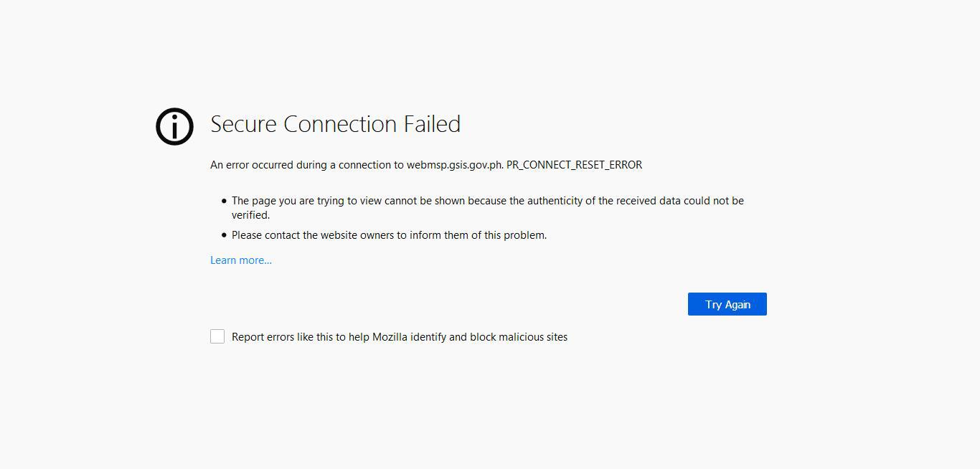
Task: Click the error occurred description line
Action: (x=425, y=165)
